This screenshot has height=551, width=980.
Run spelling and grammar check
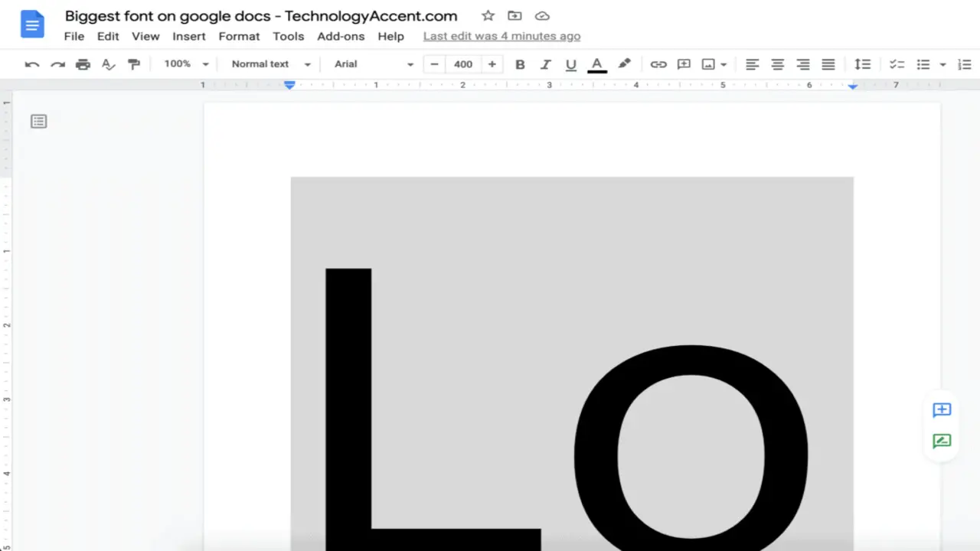(109, 64)
